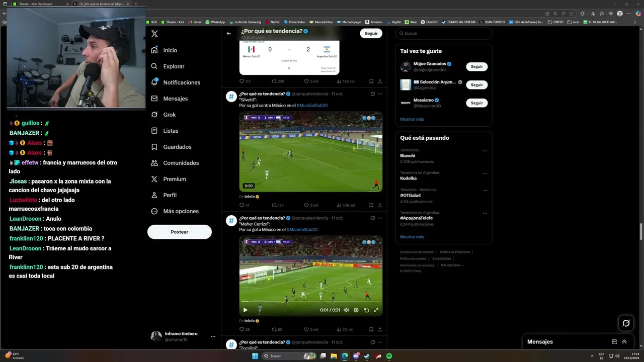Open options dots for Bianchi trend

pyautogui.click(x=485, y=151)
